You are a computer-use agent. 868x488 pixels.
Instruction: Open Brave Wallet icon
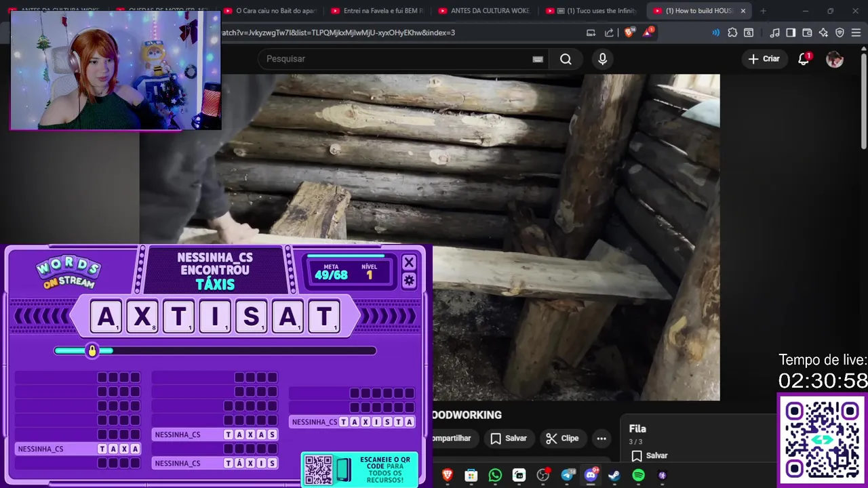807,33
